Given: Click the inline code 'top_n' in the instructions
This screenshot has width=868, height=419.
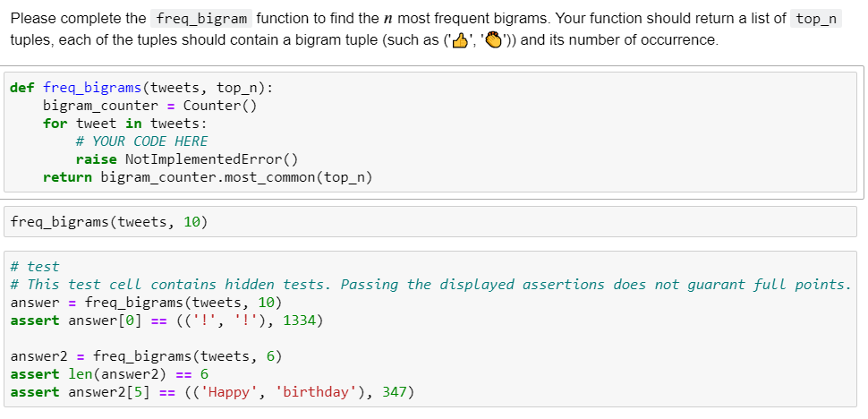Looking at the screenshot, I should (816, 19).
